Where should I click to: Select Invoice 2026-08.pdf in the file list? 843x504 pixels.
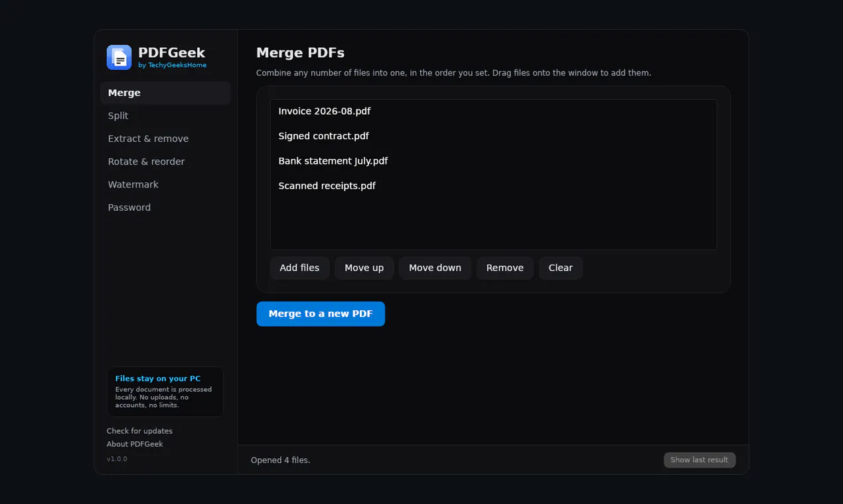[x=493, y=111]
